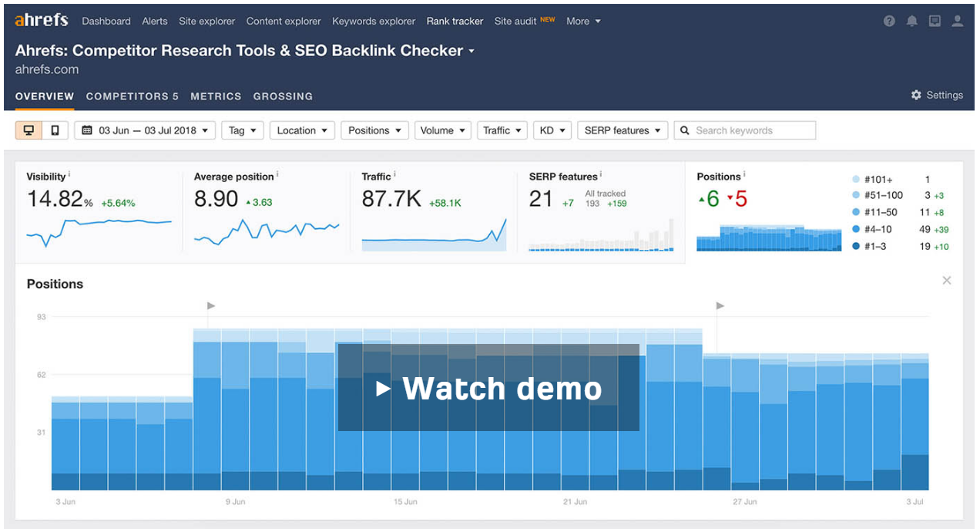Open the Location filter dropdown

pyautogui.click(x=302, y=130)
